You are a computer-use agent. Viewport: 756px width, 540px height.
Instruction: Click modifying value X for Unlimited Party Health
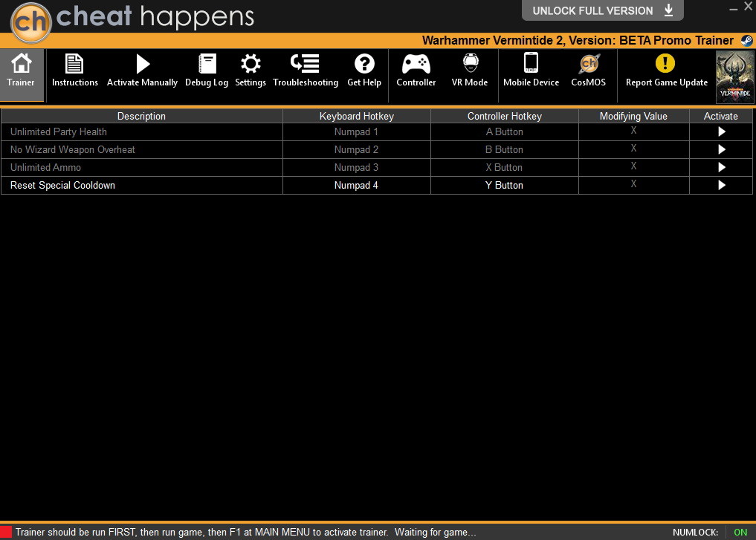tap(633, 131)
